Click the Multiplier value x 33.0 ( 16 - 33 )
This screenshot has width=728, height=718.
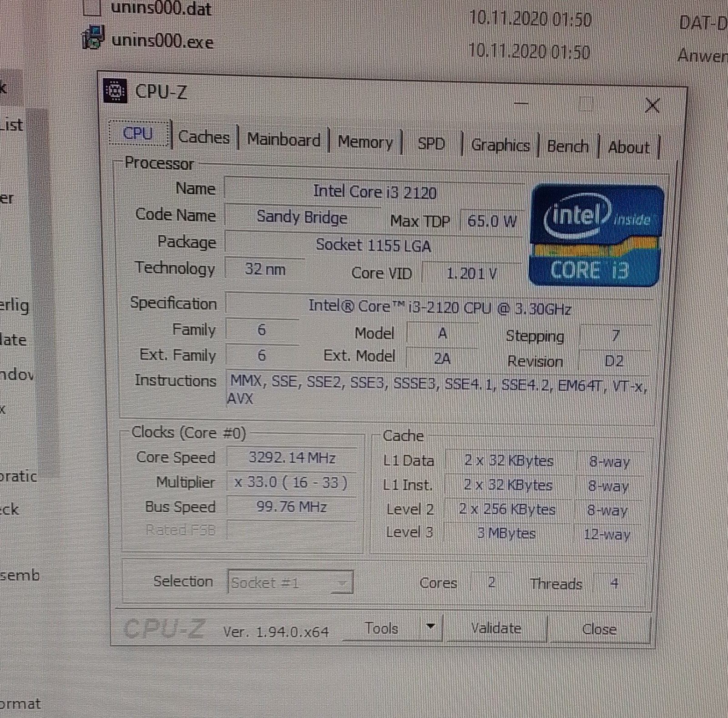(x=291, y=482)
